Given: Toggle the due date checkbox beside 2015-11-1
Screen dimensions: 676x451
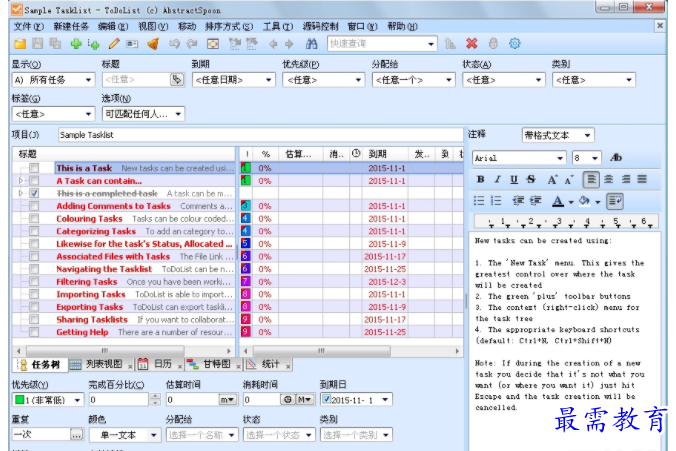Looking at the screenshot, I should click(326, 399).
